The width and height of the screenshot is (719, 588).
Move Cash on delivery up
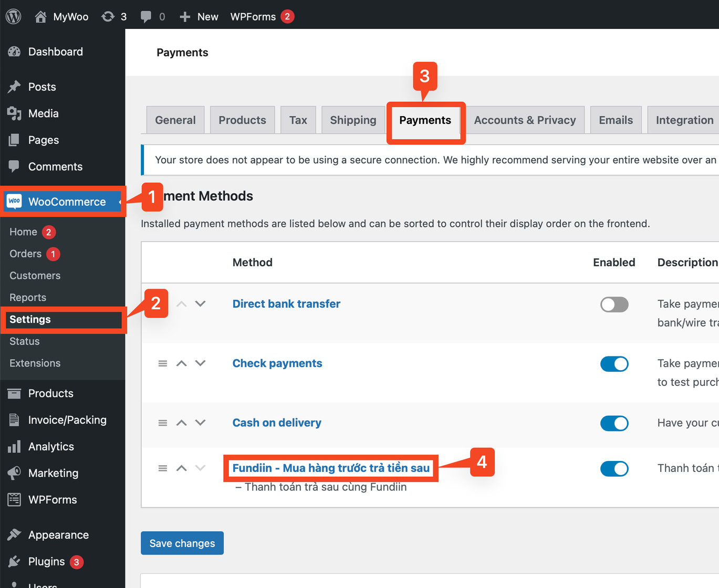click(x=181, y=423)
